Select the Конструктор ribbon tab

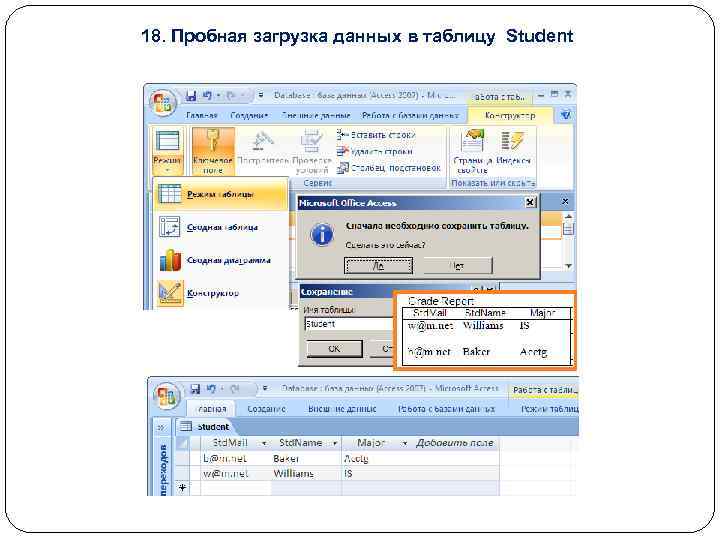[x=510, y=116]
